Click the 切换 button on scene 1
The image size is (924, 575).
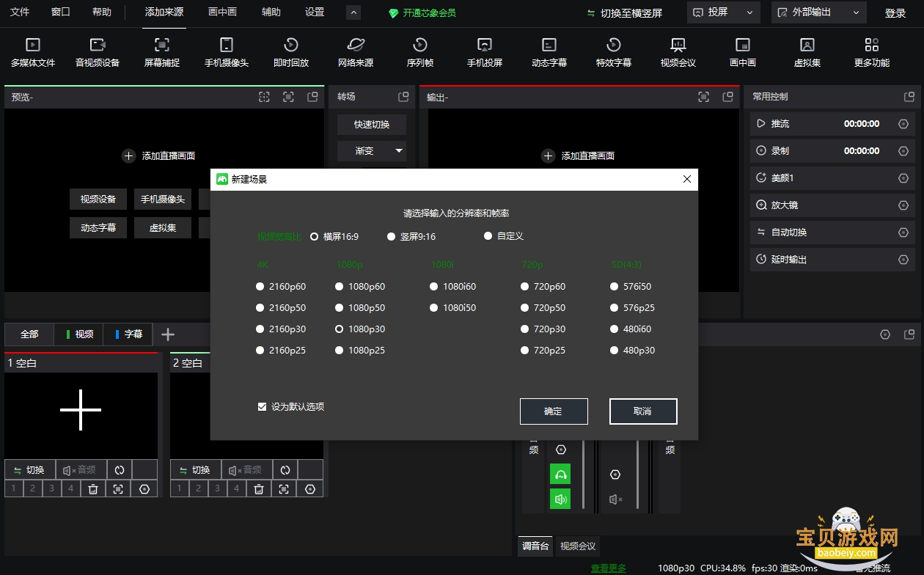(x=29, y=470)
